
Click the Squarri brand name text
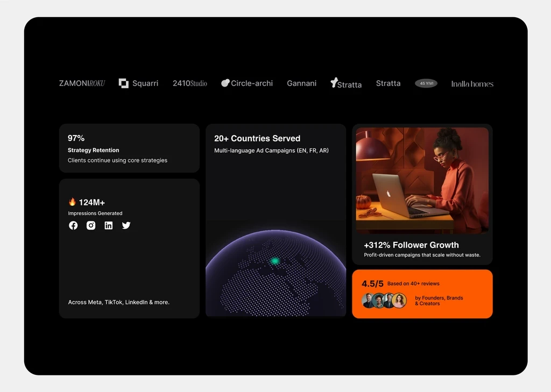[145, 83]
